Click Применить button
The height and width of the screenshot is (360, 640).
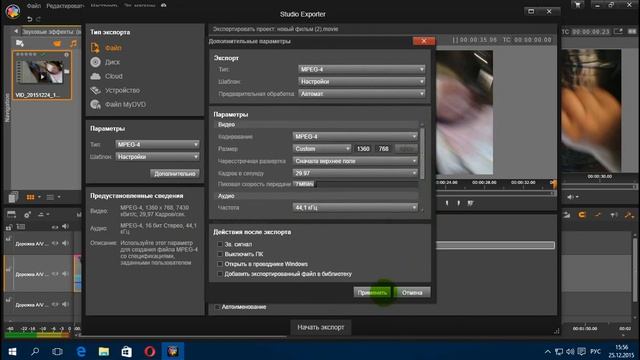pyautogui.click(x=372, y=293)
